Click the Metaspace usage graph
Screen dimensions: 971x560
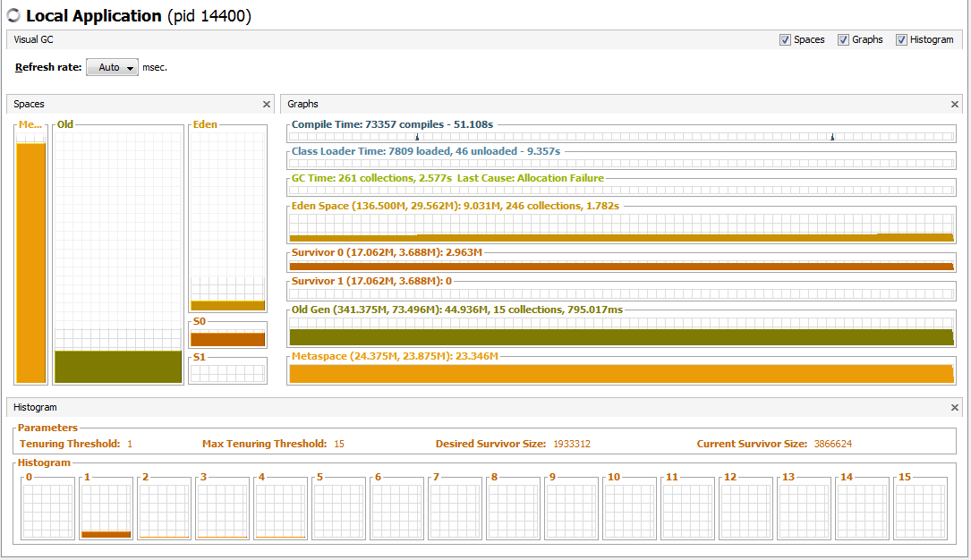(x=621, y=374)
